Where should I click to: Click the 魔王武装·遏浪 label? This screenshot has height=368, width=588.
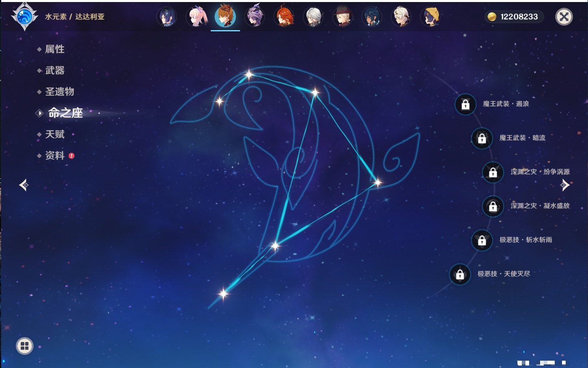[506, 104]
